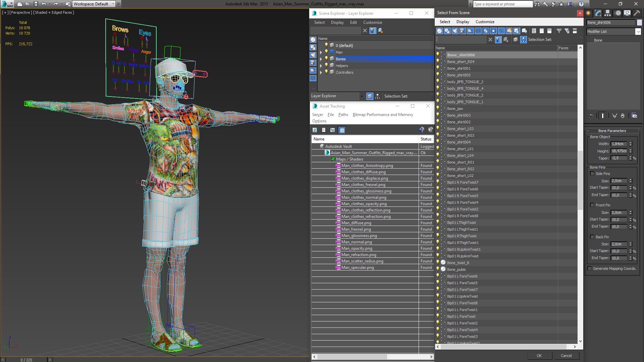Switch to table view in Asset Tracking
This screenshot has width=644, height=362.
(x=342, y=130)
